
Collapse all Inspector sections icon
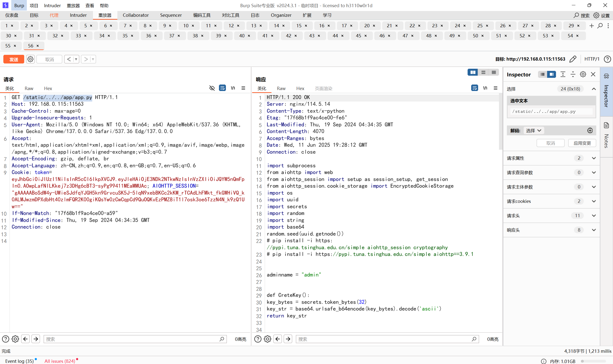tap(573, 74)
